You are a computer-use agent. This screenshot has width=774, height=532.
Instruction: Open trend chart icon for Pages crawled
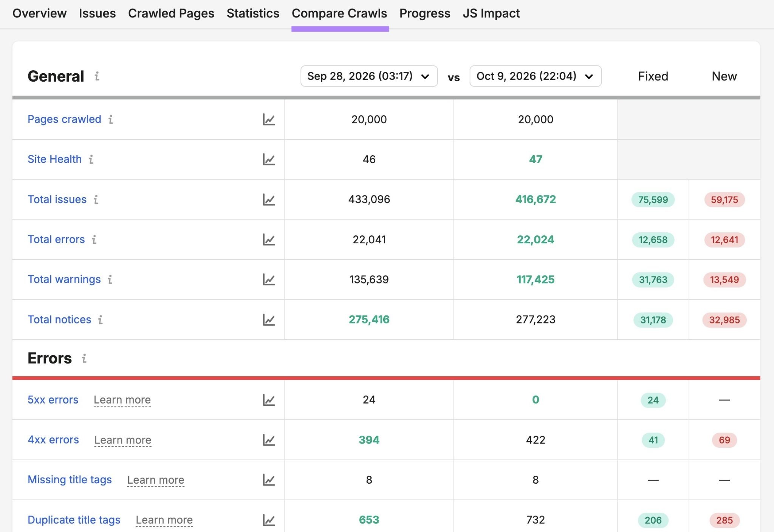click(269, 119)
